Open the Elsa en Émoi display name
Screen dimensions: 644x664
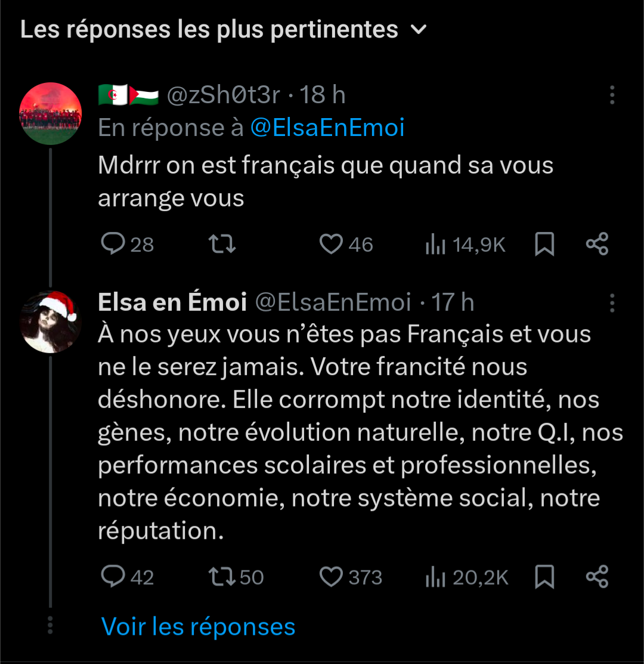(172, 303)
